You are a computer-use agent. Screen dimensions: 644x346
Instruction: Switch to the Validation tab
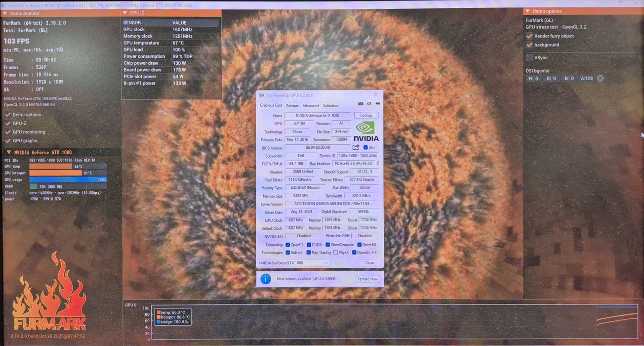(x=330, y=106)
